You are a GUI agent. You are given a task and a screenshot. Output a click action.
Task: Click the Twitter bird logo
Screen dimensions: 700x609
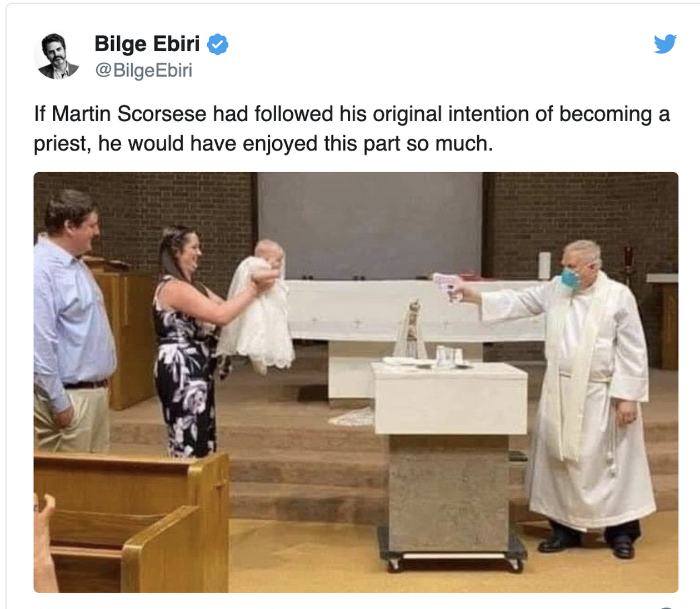coord(665,43)
